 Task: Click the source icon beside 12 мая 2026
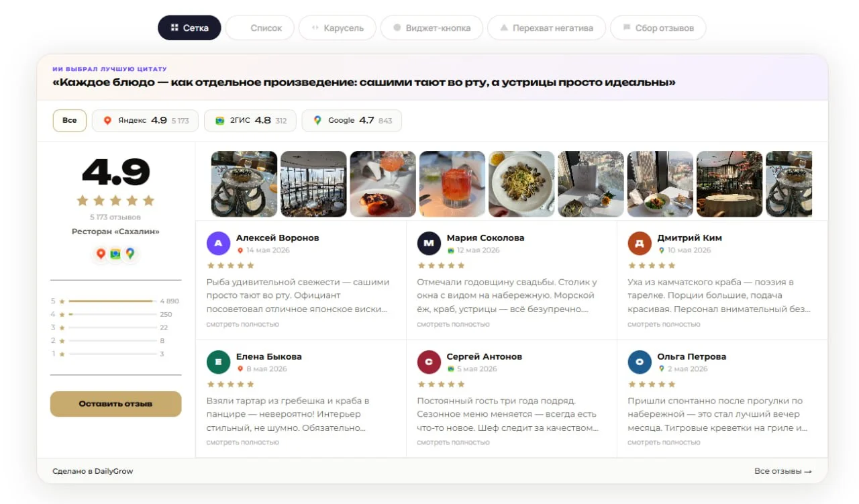451,250
